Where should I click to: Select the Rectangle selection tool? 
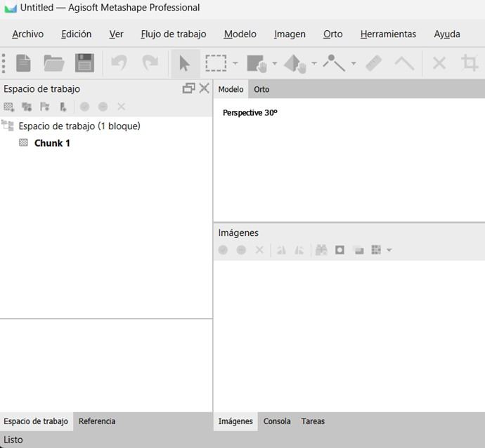pos(216,63)
